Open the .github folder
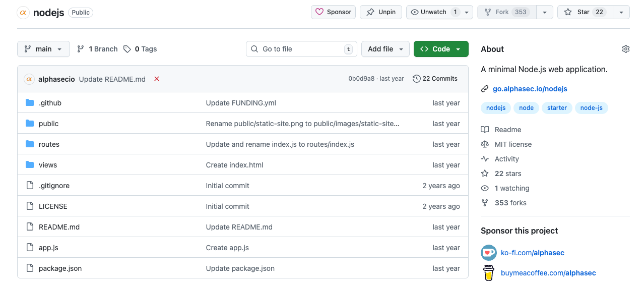The height and width of the screenshot is (285, 644). tap(50, 103)
